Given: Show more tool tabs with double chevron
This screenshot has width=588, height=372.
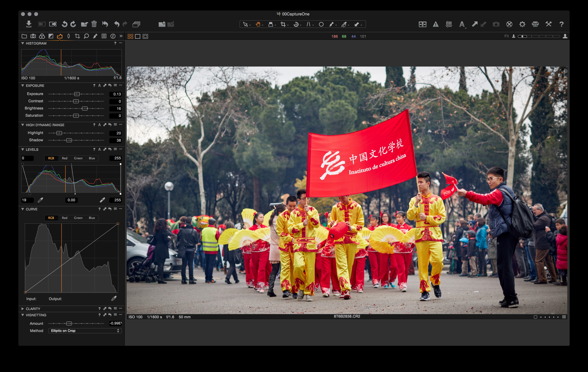Looking at the screenshot, I should 121,36.
